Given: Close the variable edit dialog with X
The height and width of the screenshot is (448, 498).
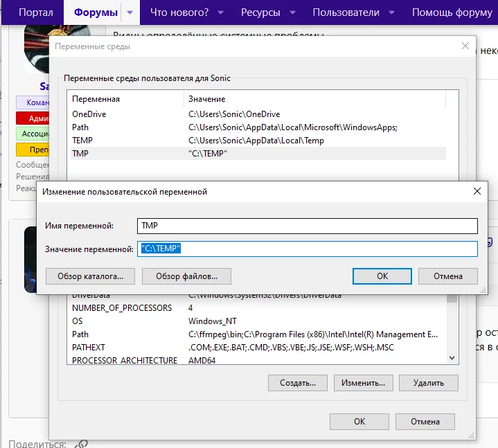Looking at the screenshot, I should 477,191.
